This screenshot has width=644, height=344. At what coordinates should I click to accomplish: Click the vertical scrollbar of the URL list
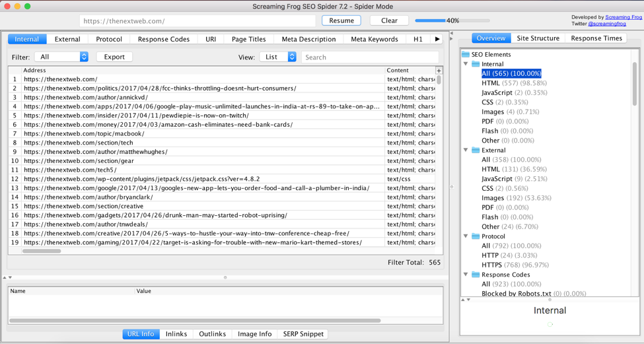click(x=439, y=80)
